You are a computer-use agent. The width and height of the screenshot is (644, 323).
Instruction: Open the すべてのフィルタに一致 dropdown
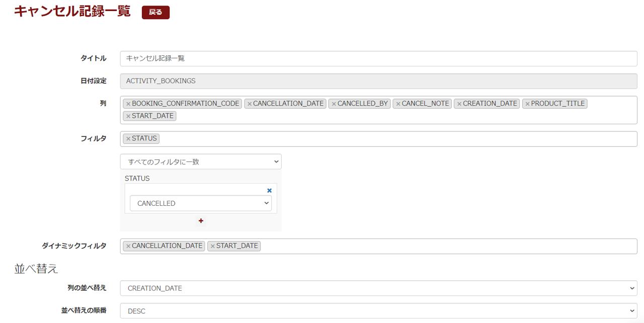(x=200, y=161)
